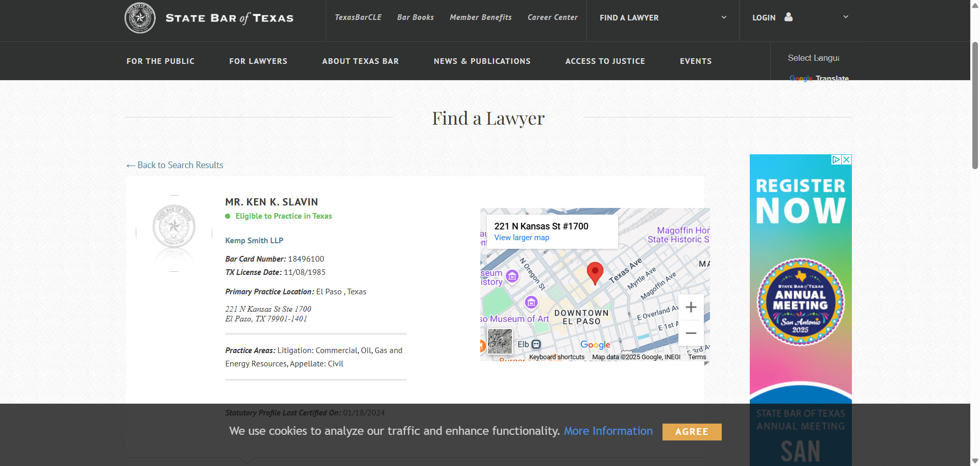Open the Events menu

pos(696,61)
